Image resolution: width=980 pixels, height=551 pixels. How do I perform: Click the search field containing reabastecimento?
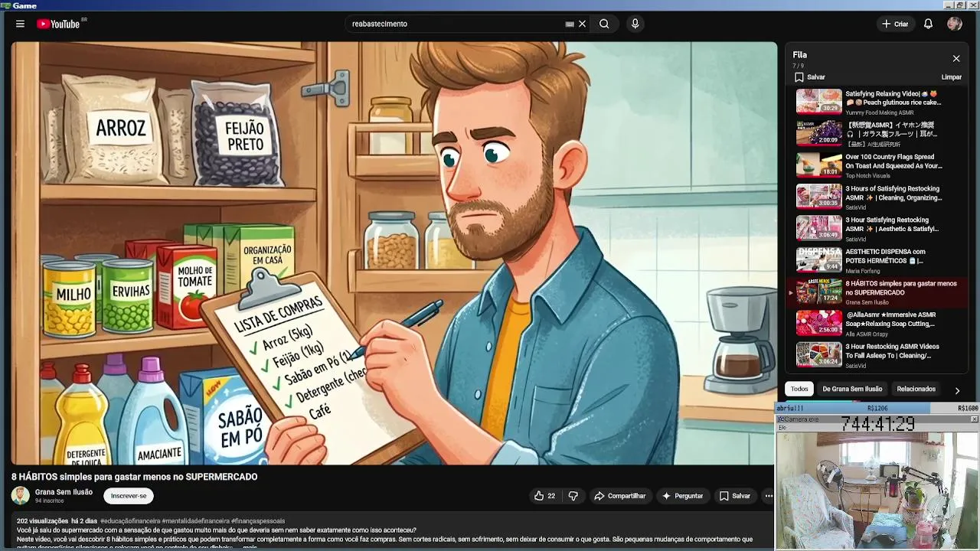tap(456, 24)
